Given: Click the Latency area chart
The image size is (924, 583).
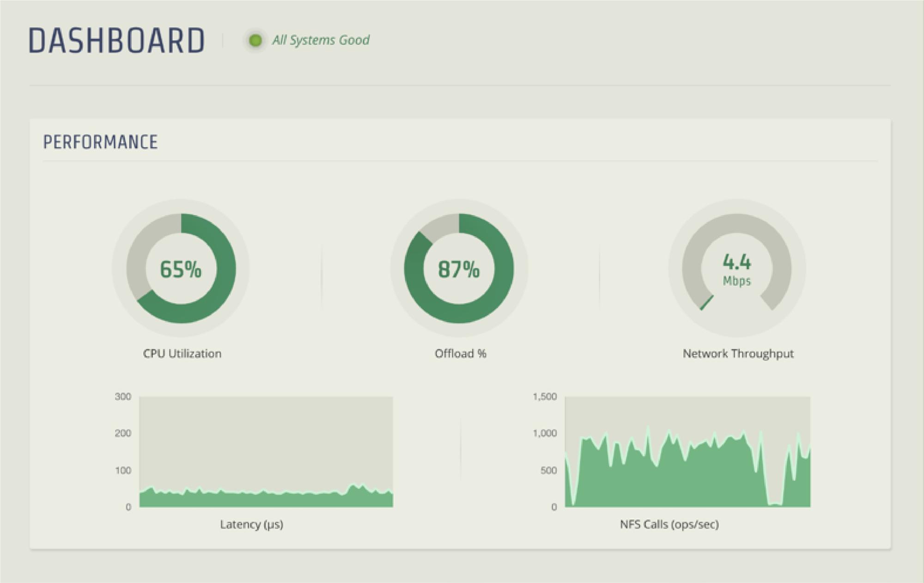Looking at the screenshot, I should tap(266, 452).
